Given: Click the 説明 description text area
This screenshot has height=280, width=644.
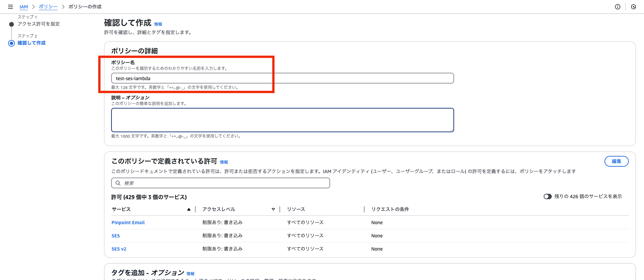Looking at the screenshot, I should [282, 120].
